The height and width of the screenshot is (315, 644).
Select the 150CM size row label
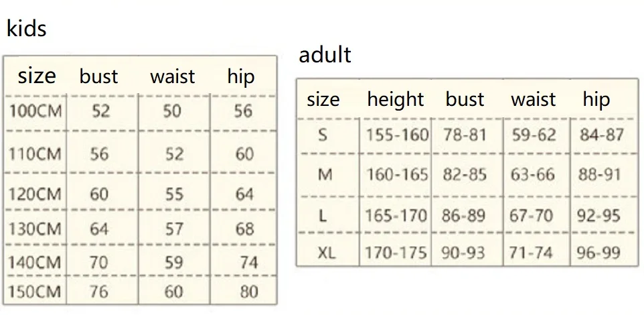35,292
